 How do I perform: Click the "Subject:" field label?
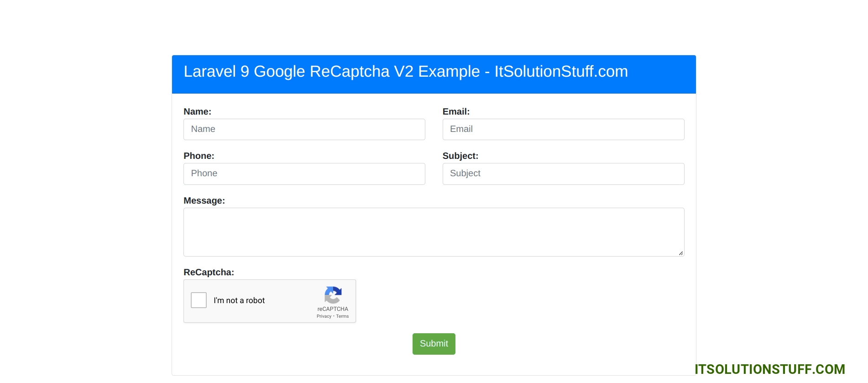click(x=460, y=156)
